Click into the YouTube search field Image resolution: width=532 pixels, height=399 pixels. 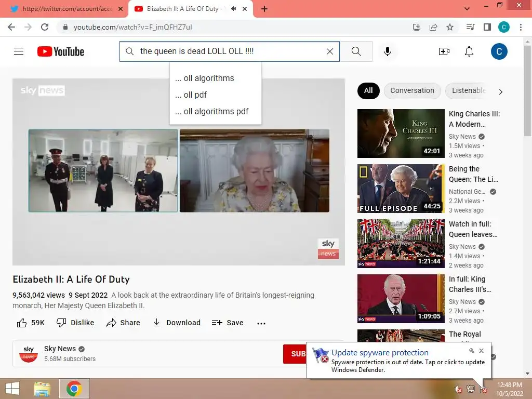229,51
